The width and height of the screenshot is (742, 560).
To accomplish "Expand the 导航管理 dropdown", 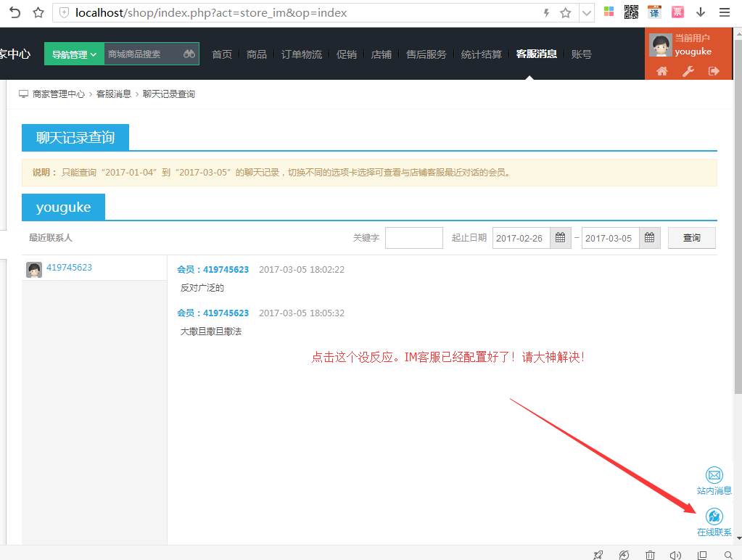I will click(x=74, y=54).
